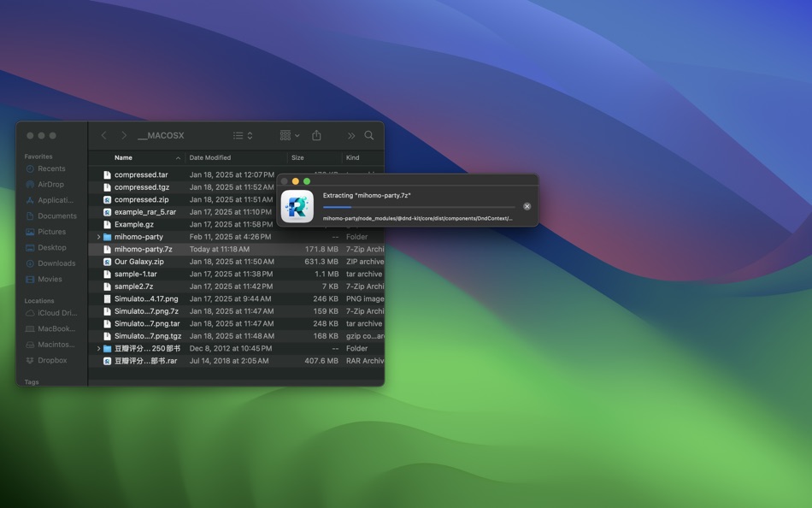This screenshot has width=812, height=508.
Task: Expand the mihomo-party folder
Action: tap(100, 236)
